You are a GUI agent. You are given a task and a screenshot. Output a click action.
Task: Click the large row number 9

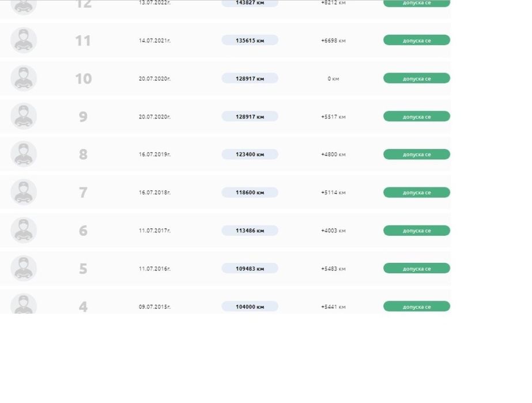pyautogui.click(x=83, y=117)
